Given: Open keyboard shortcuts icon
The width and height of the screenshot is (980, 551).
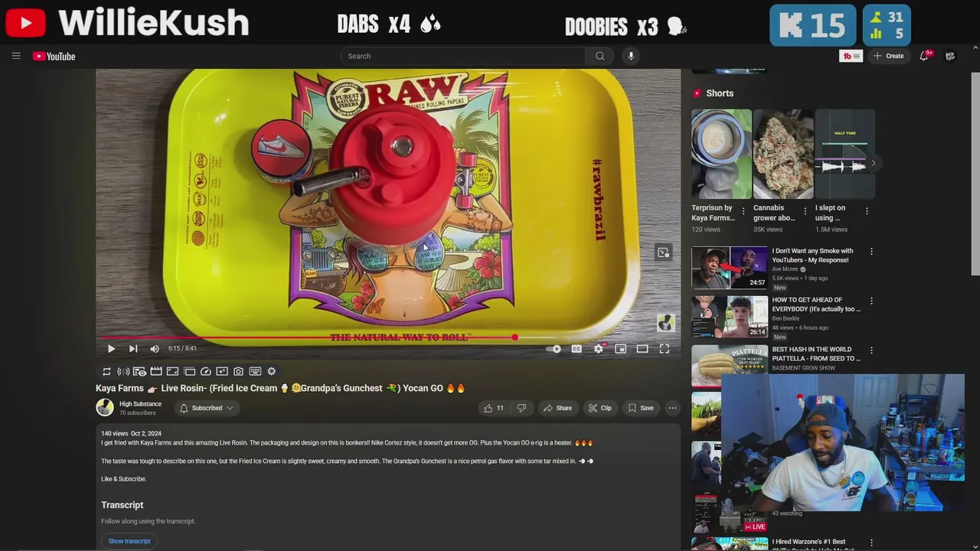Looking at the screenshot, I should tap(255, 371).
